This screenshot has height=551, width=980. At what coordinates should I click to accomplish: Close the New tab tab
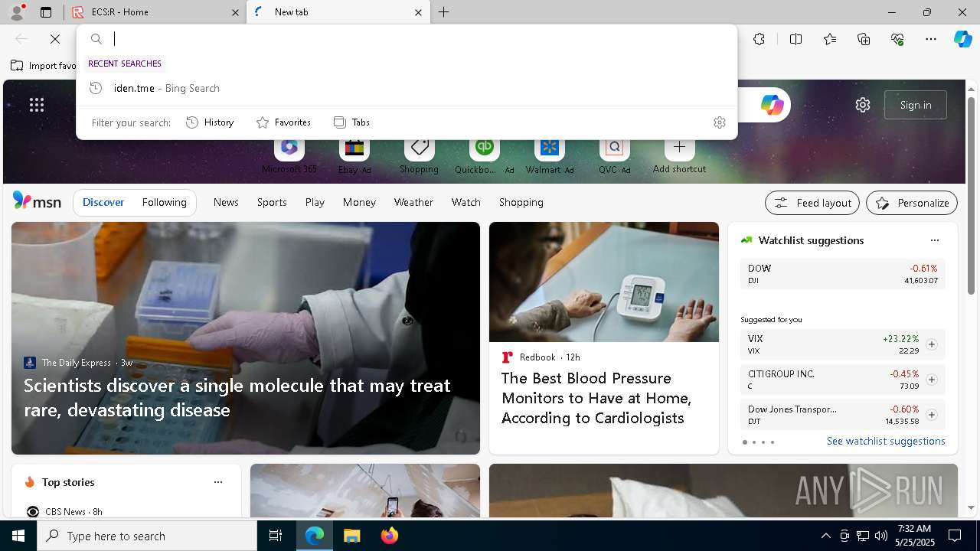[418, 12]
